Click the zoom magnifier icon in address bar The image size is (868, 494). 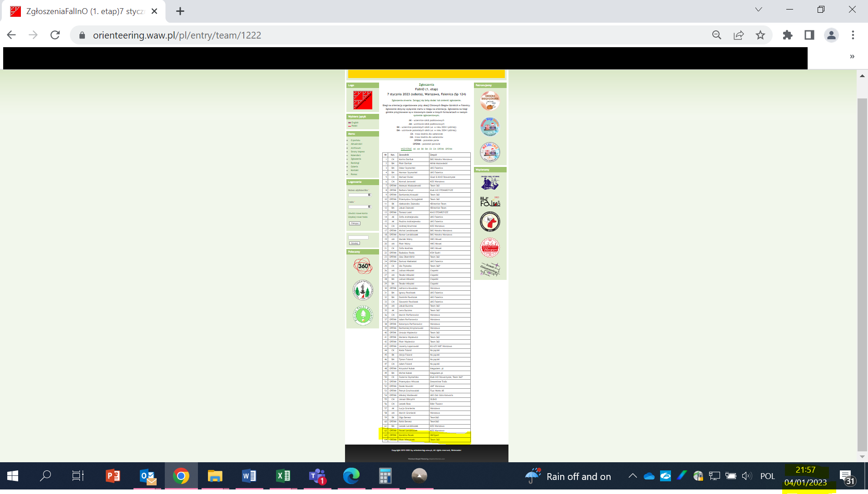(716, 35)
